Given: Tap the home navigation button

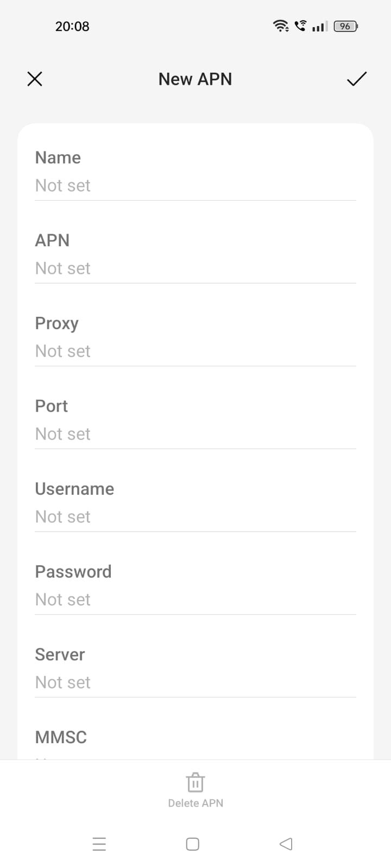Looking at the screenshot, I should click(192, 844).
